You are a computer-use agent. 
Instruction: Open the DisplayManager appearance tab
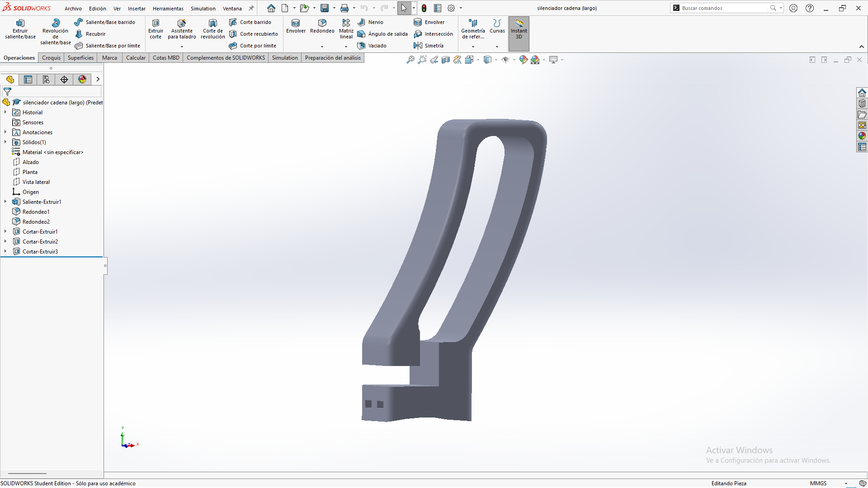click(82, 80)
